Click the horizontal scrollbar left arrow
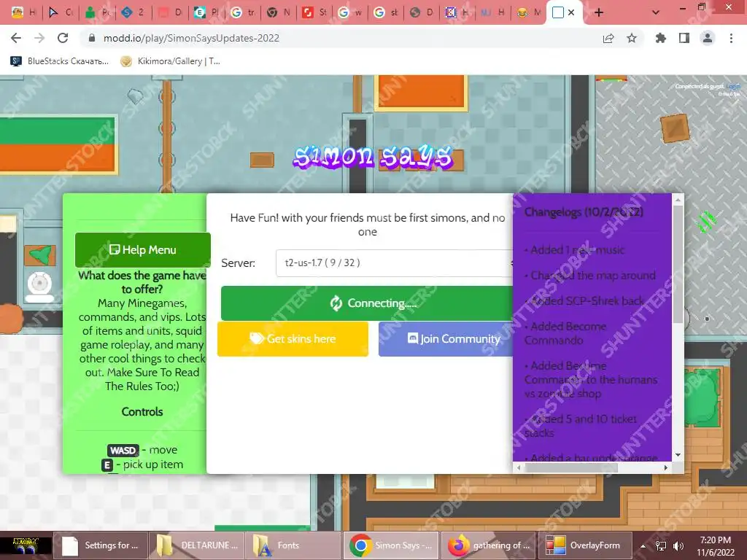 pos(519,467)
